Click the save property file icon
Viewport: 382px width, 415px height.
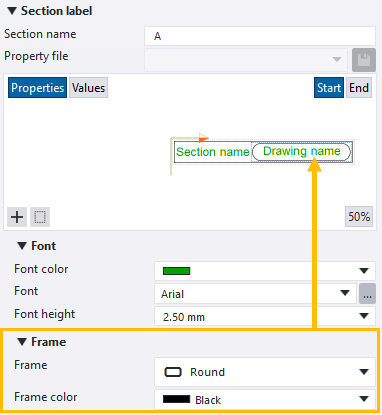pyautogui.click(x=364, y=60)
